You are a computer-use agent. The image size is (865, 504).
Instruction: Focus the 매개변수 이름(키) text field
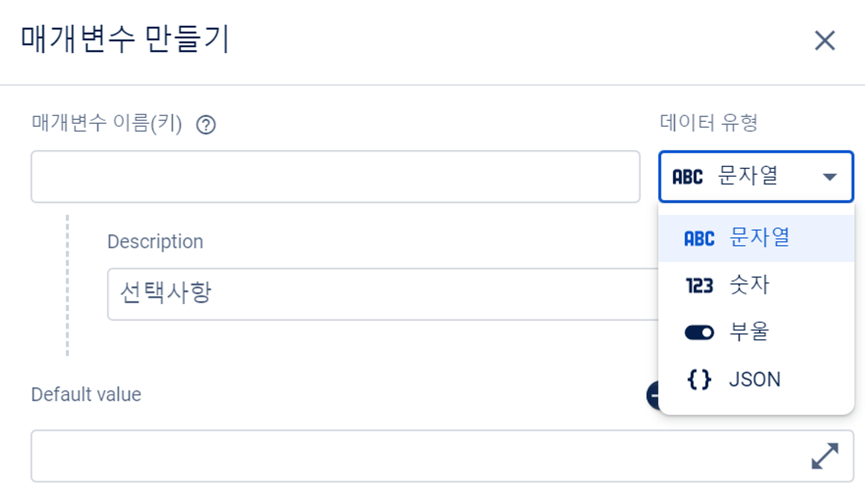[x=335, y=177]
